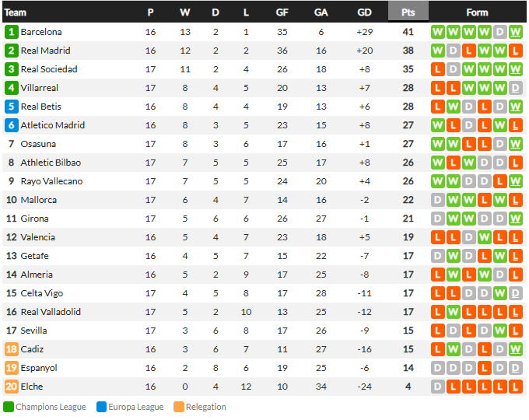The image size is (529, 420).
Task: Click the Team column header
Action: [x=16, y=12]
